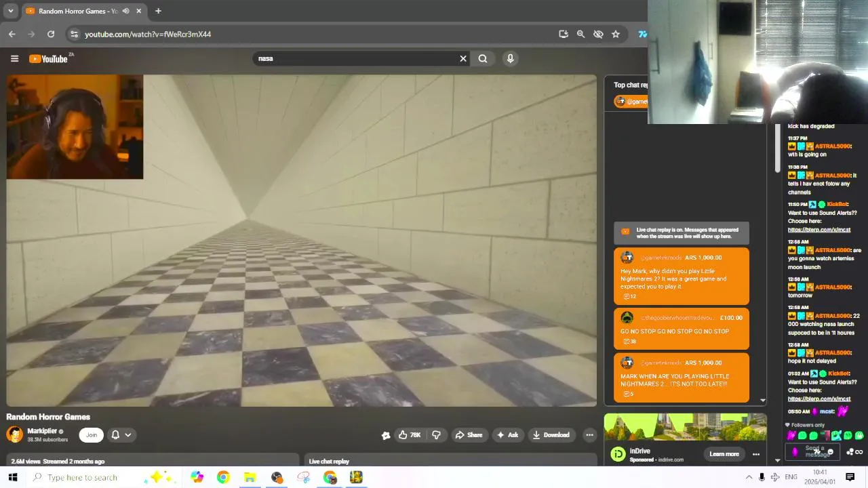The height and width of the screenshot is (488, 868).
Task: Show hidden system tray icons
Action: (x=749, y=477)
